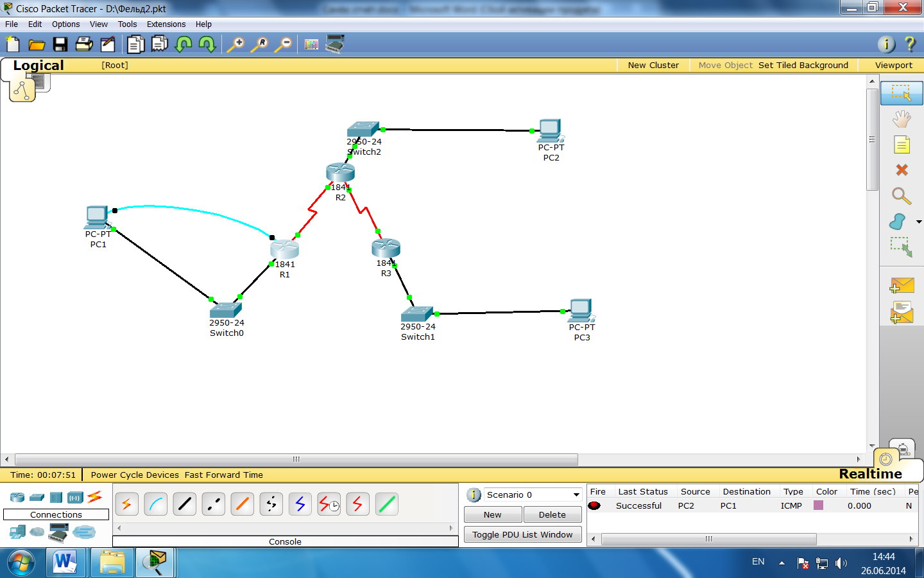Pick the Copper Straight-Through cable
Viewport: 924px width, 578px height.
[184, 504]
